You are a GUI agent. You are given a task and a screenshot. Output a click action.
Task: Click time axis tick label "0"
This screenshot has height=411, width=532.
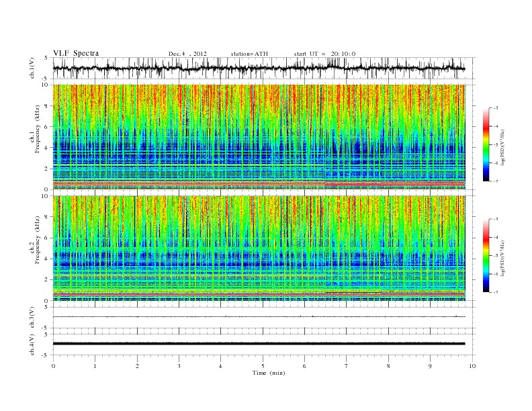tap(53, 366)
